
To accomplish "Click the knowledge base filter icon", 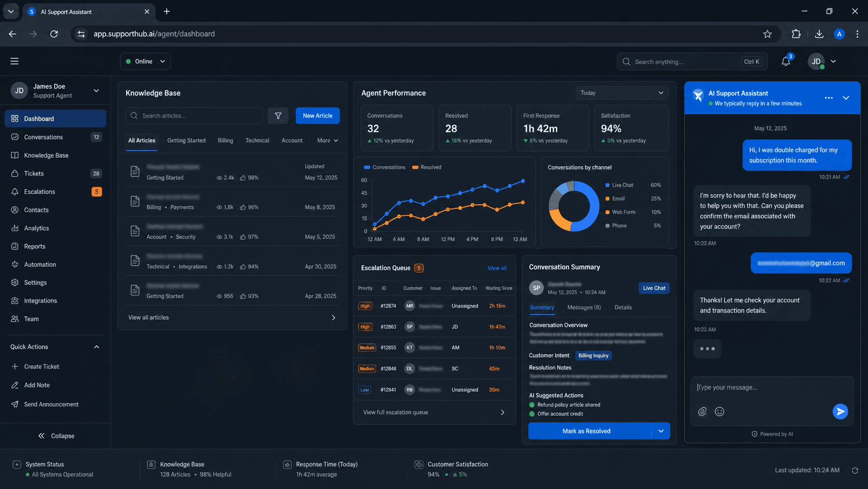I will click(278, 116).
